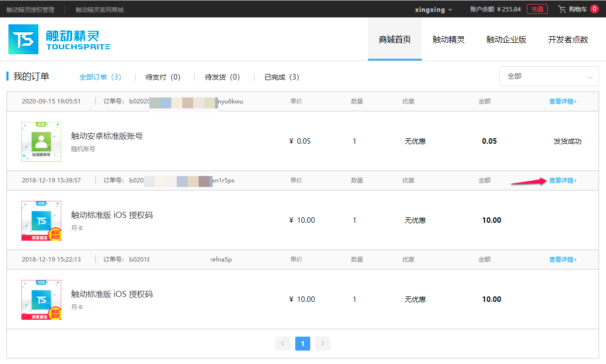Click the amount 0.05 in bold

[x=489, y=141]
